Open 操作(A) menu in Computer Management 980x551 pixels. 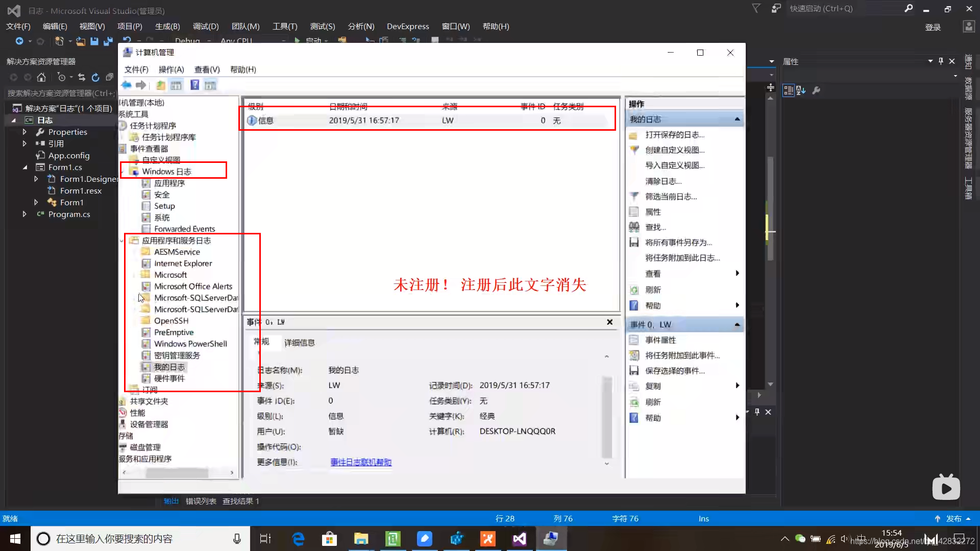coord(171,69)
